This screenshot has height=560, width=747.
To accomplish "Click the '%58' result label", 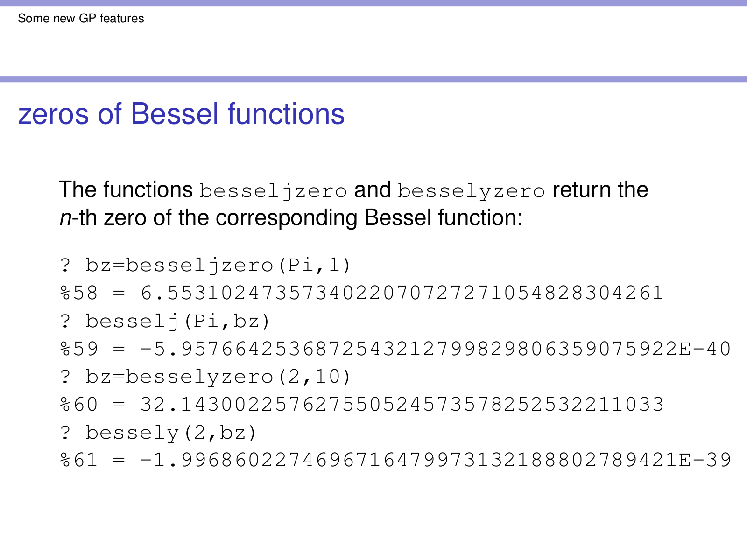I will tap(79, 293).
